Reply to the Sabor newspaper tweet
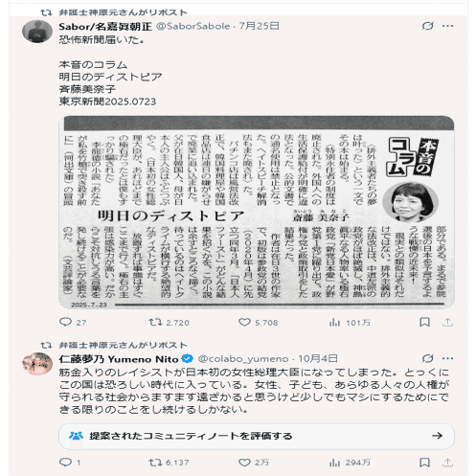Image resolution: width=476 pixels, height=476 pixels. click(x=66, y=322)
